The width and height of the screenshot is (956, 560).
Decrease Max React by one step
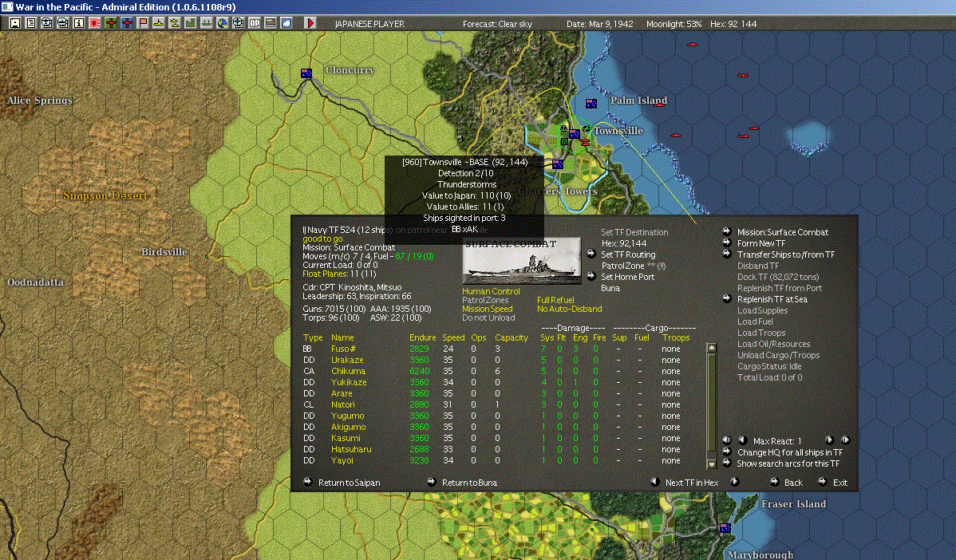click(x=743, y=440)
